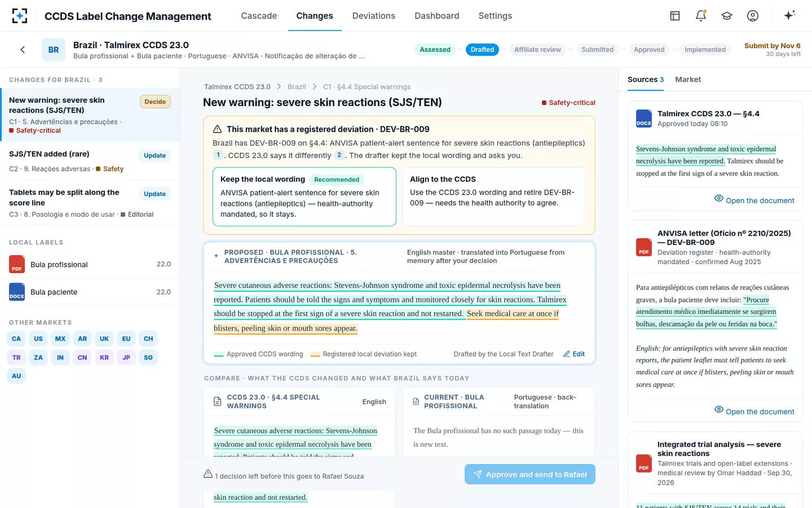Click the graduation cap learning icon
The image size is (812, 508).
pyautogui.click(x=727, y=16)
